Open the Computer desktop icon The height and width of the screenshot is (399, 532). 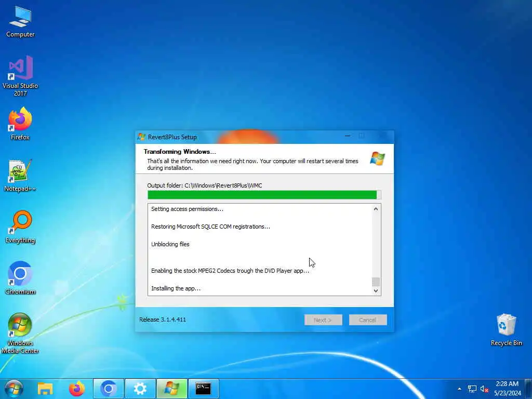point(20,22)
